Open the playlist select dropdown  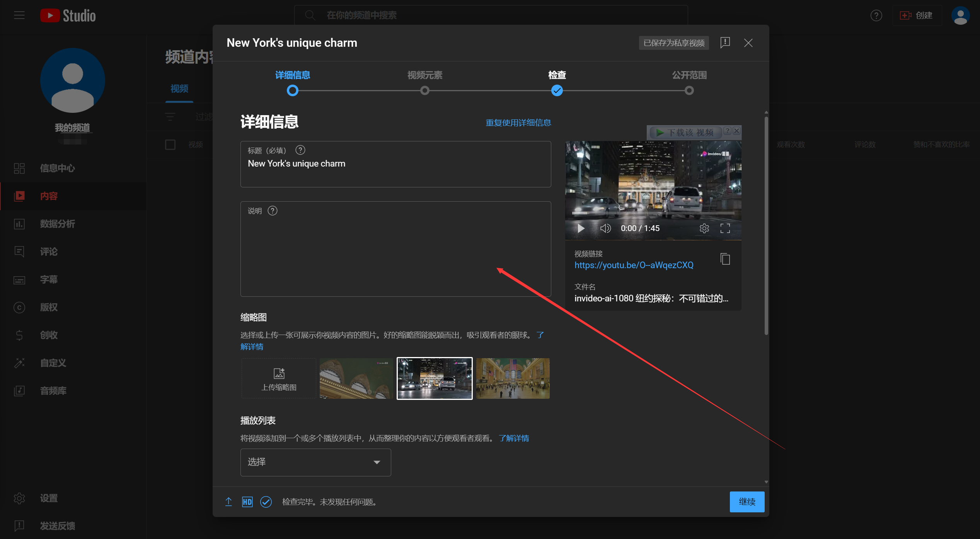point(315,462)
